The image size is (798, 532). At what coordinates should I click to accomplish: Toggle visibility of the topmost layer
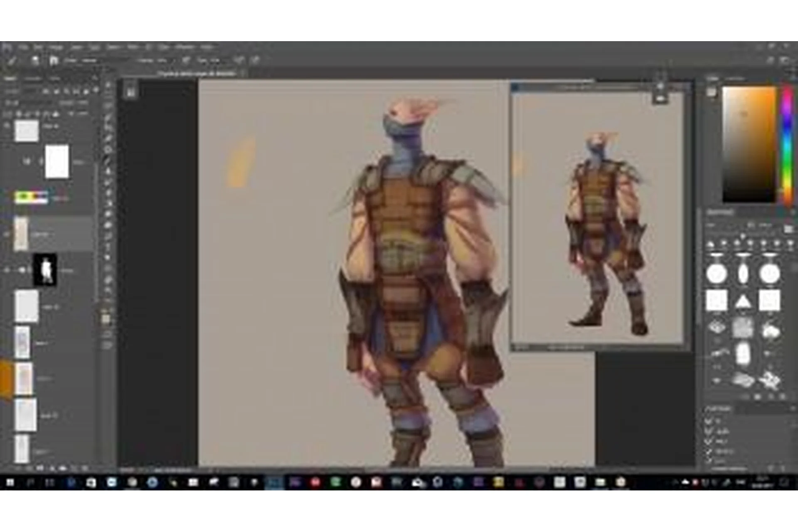(7, 125)
